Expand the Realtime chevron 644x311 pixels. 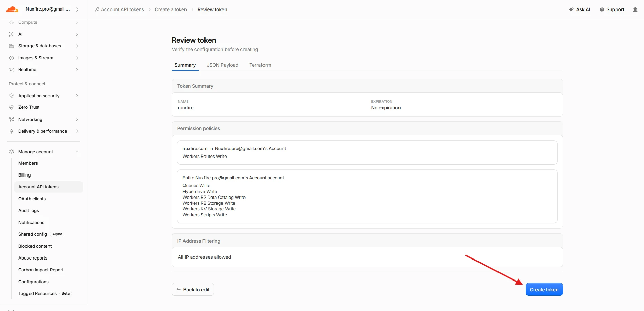[77, 70]
